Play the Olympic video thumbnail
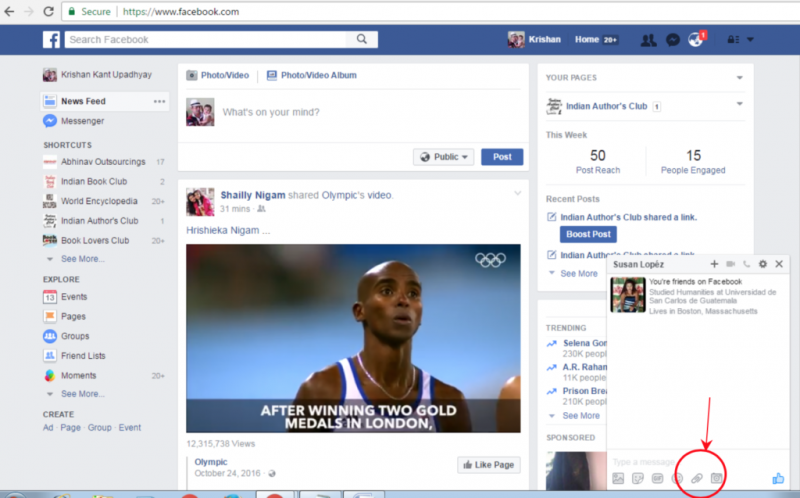Image resolution: width=800 pixels, height=498 pixels. [x=353, y=338]
